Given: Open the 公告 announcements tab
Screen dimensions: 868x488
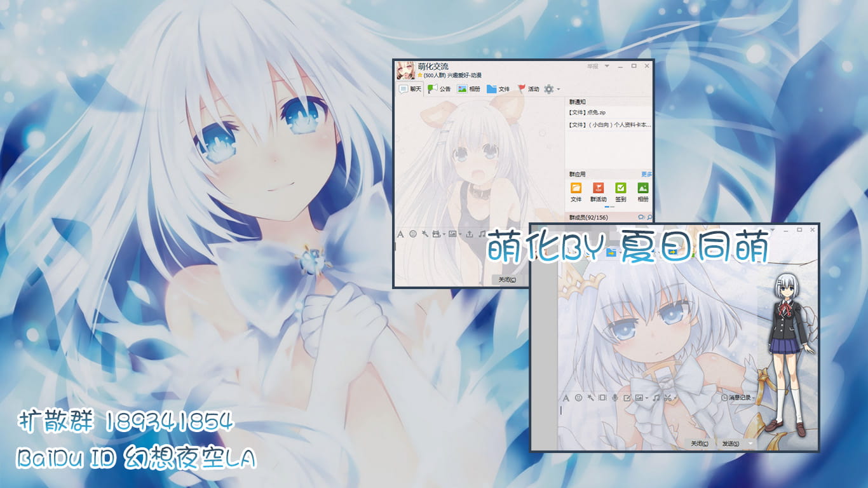Looking at the screenshot, I should [439, 89].
